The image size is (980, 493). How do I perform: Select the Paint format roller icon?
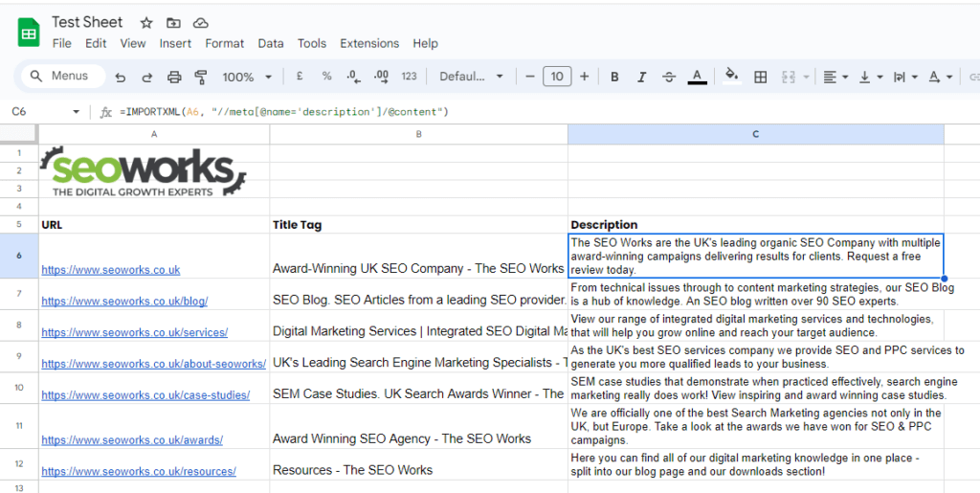[x=201, y=78]
